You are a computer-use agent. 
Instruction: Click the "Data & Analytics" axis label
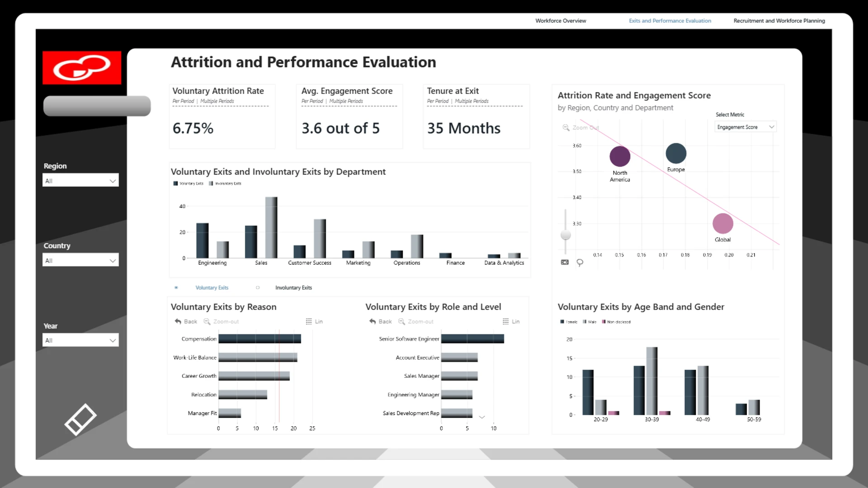(x=504, y=263)
